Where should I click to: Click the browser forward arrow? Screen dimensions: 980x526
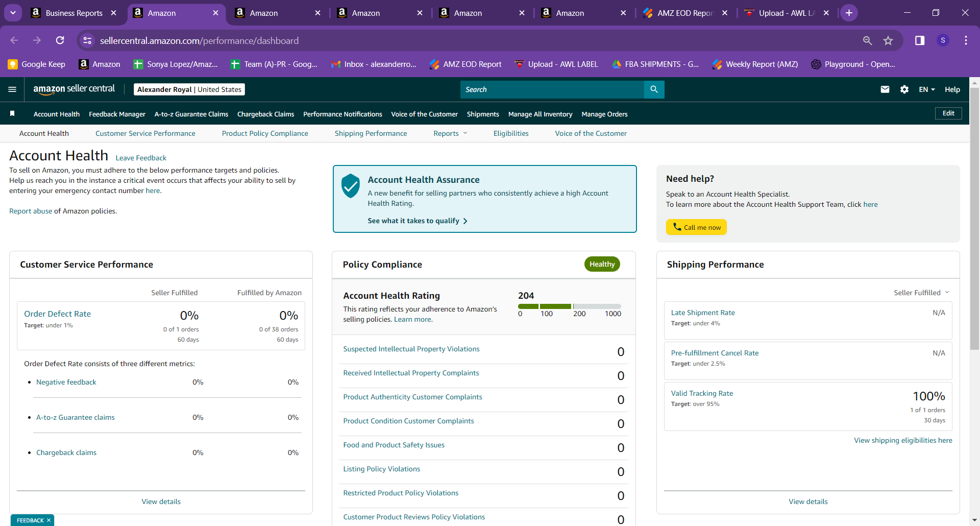pyautogui.click(x=37, y=40)
